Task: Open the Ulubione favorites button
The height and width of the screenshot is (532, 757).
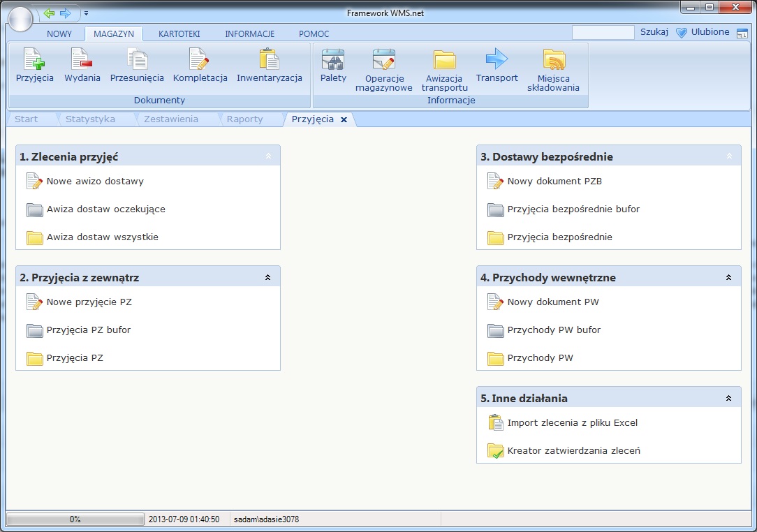Action: tap(703, 32)
